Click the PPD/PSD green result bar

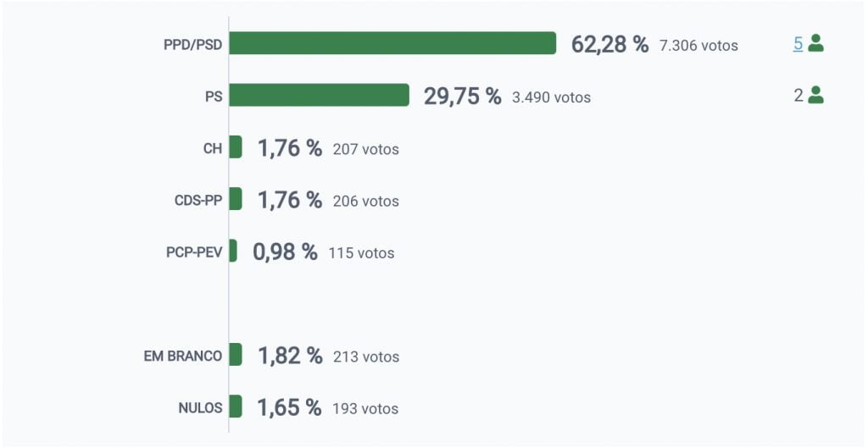click(392, 43)
